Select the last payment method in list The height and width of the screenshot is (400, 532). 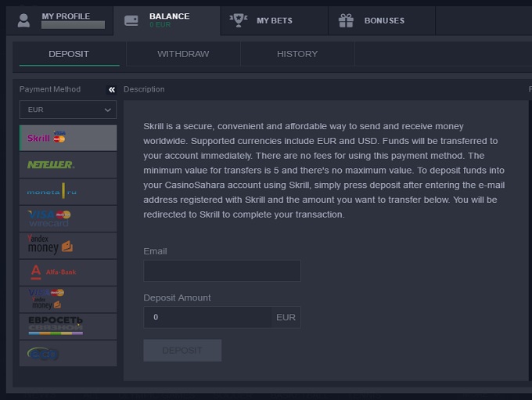pyautogui.click(x=67, y=353)
